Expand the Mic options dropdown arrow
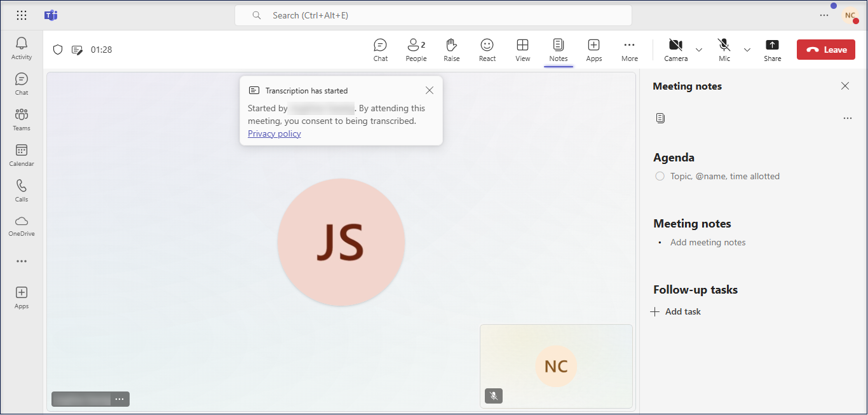This screenshot has width=868, height=415. 747,50
